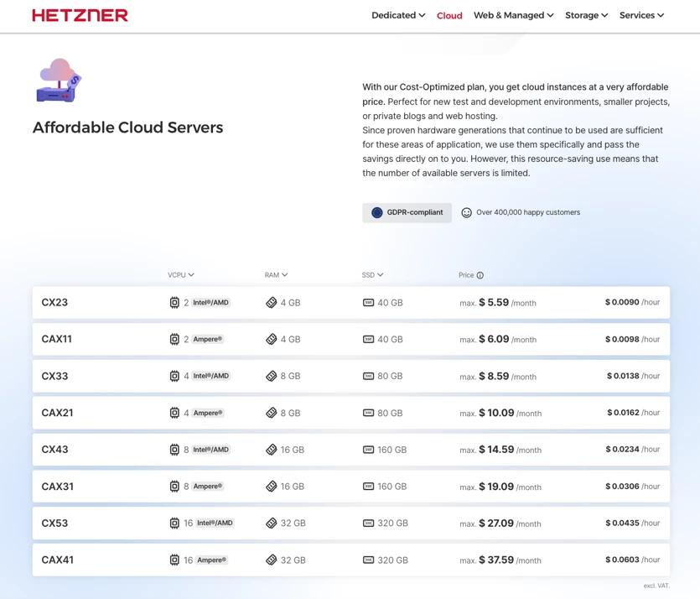Viewport: 700px width, 599px height.
Task: Click the GDPR-compliant badge button
Action: (407, 212)
